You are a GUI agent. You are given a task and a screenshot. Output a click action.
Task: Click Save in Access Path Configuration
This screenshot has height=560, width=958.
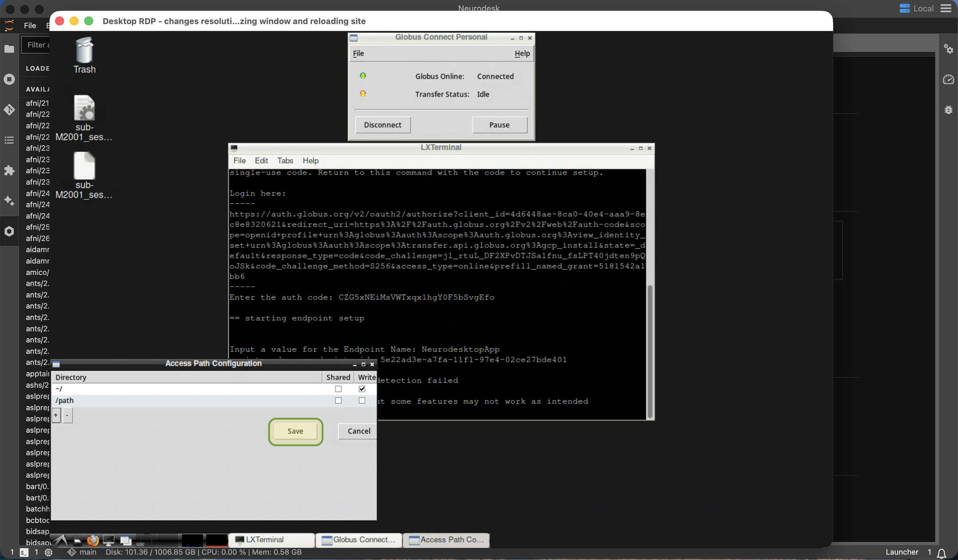[295, 431]
